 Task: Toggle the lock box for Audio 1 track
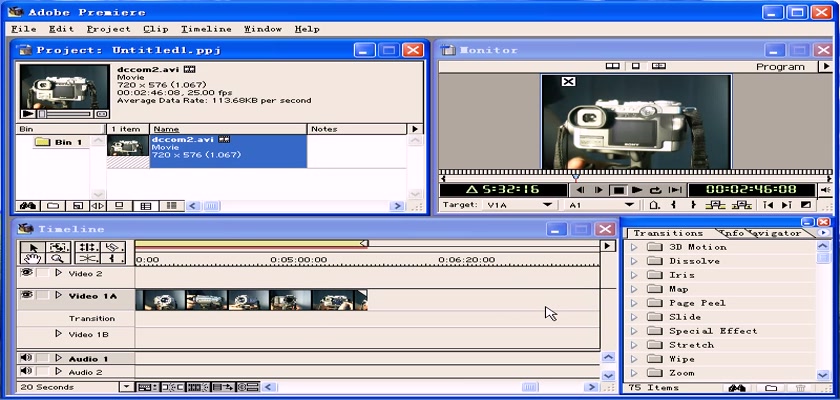(x=43, y=358)
